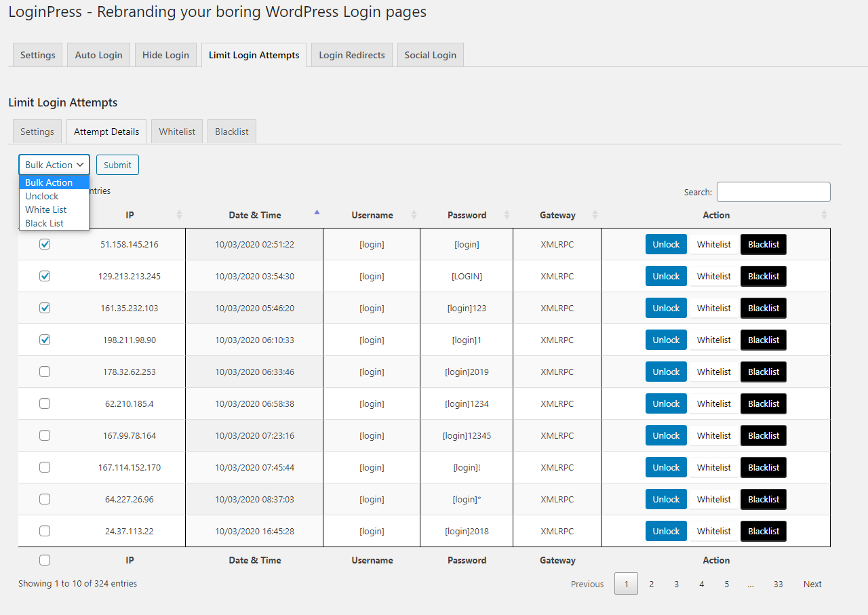868x615 pixels.
Task: Click XMLRPC gateway cell for 64.227.26.96
Action: 557,499
